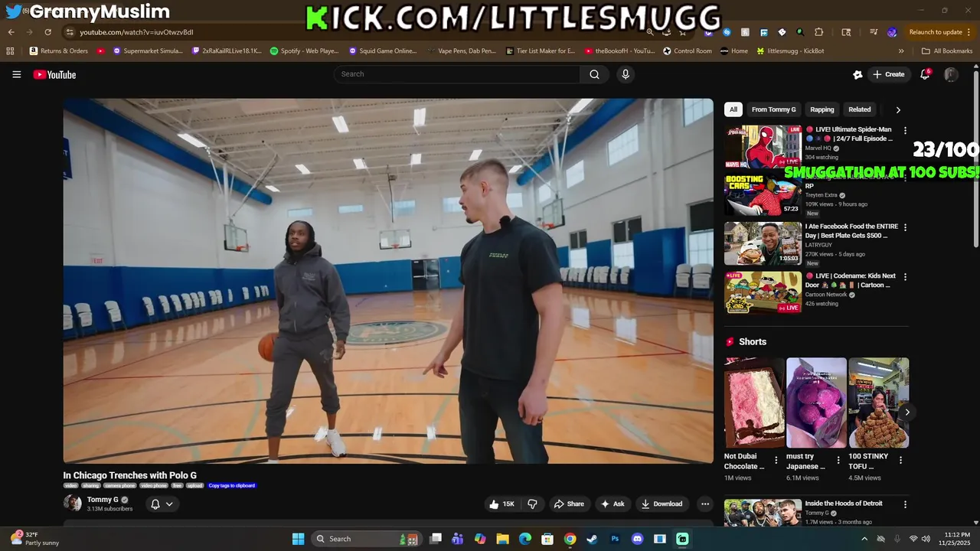Open the apps grid in bookmarks bar

10,51
